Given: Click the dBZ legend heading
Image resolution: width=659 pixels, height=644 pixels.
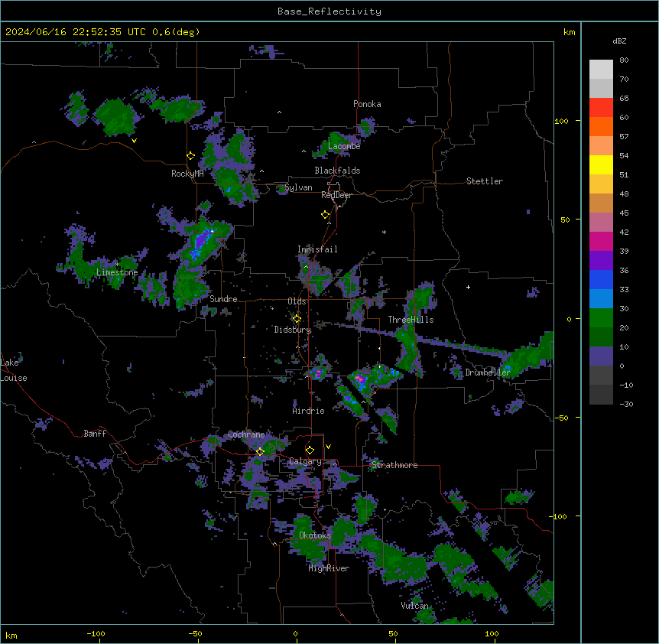Looking at the screenshot, I should [619, 41].
